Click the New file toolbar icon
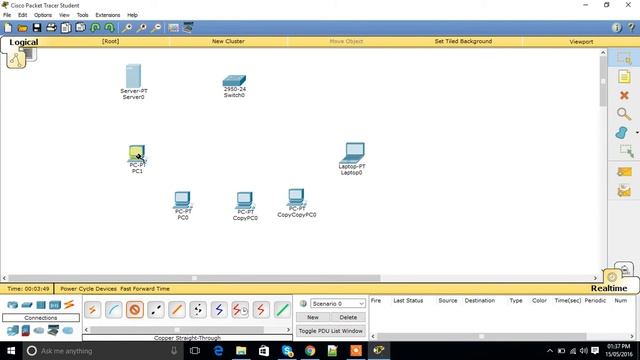The height and width of the screenshot is (360, 640). [x=8, y=28]
